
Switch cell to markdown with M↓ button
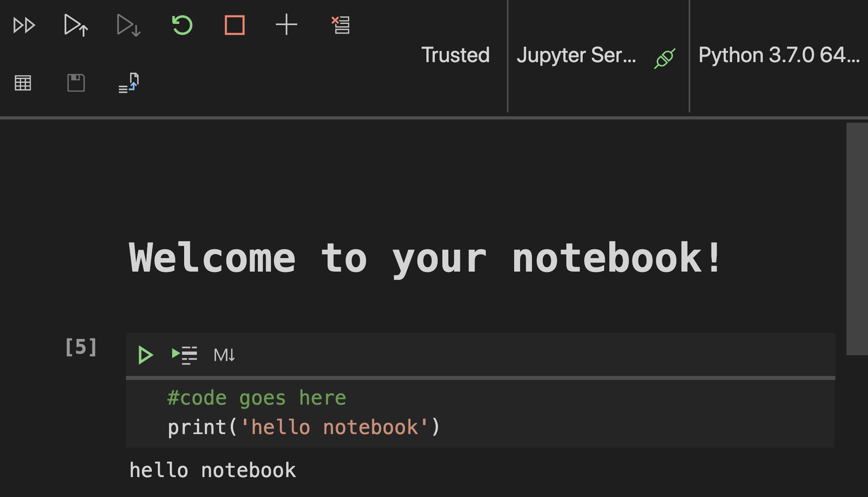tap(224, 355)
